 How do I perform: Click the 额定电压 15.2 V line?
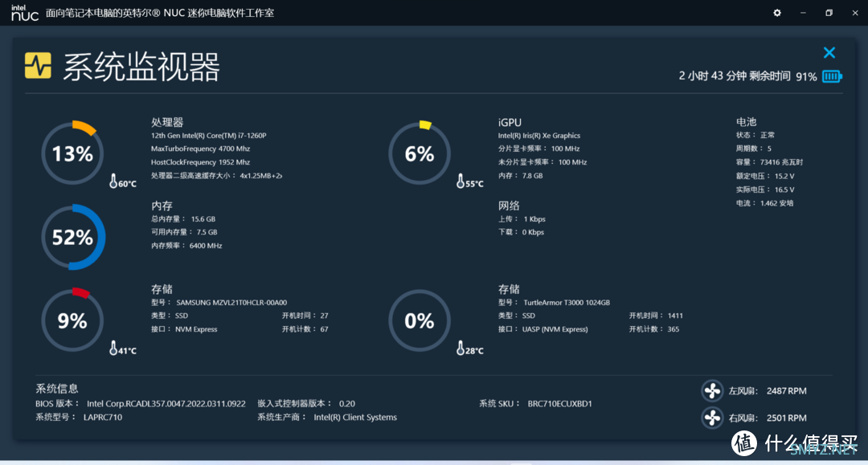tap(765, 176)
